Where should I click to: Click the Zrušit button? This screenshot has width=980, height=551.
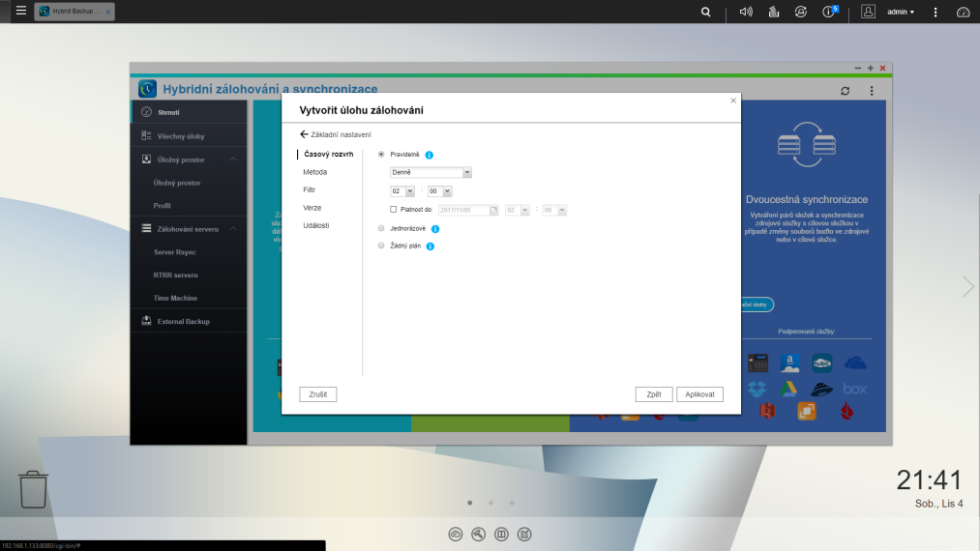tap(318, 394)
